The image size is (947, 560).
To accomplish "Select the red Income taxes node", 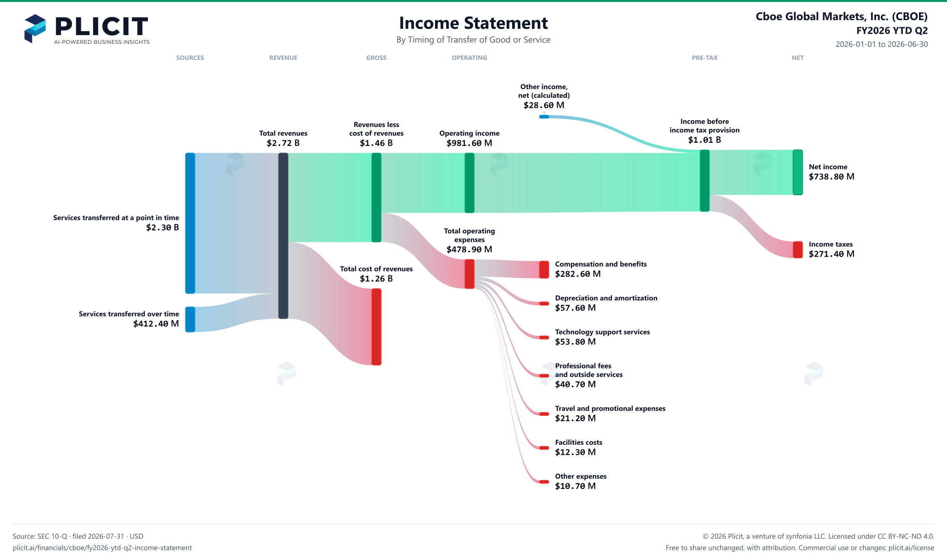I will 798,250.
